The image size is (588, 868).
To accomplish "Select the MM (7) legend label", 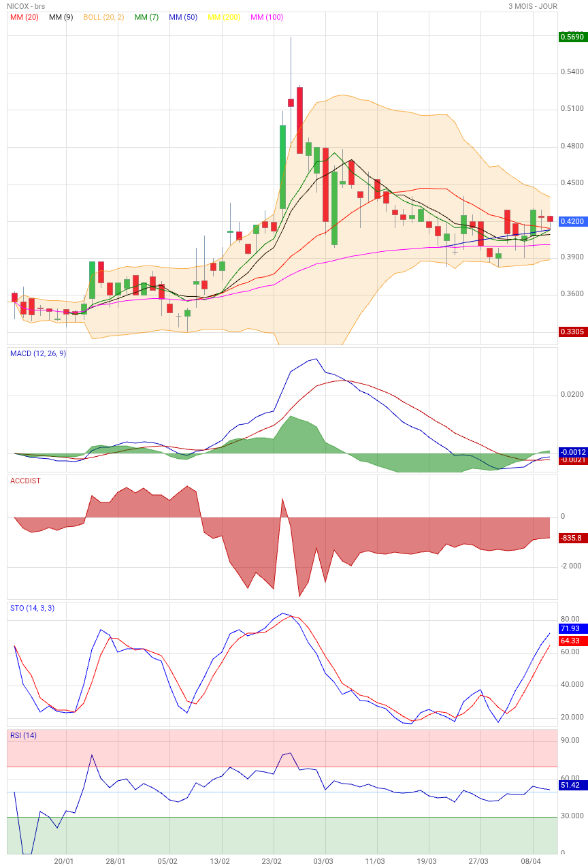I will click(146, 17).
